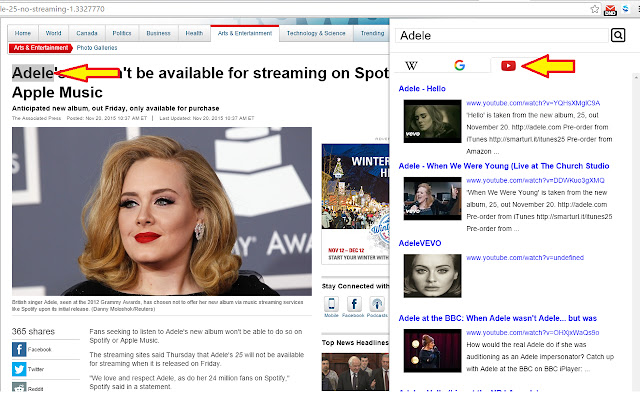640x400 pixels.
Task: Open the 'Adele - Hello' video title
Action: tap(422, 89)
